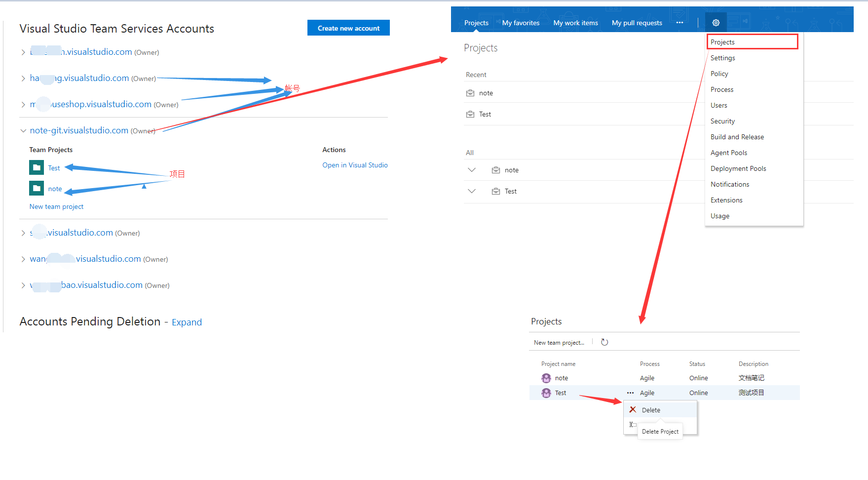Image resolution: width=868 pixels, height=480 pixels.
Task: Refresh the Projects list
Action: (x=604, y=342)
